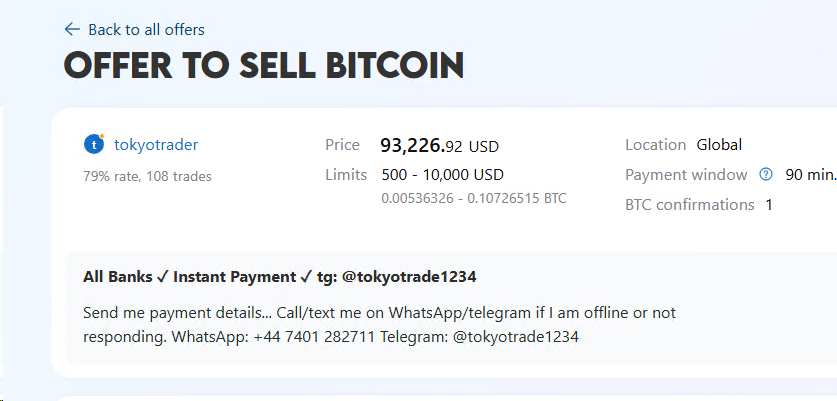837x401 pixels.
Task: Click the WhatsApp number +44 7401 282711
Action: [x=314, y=337]
